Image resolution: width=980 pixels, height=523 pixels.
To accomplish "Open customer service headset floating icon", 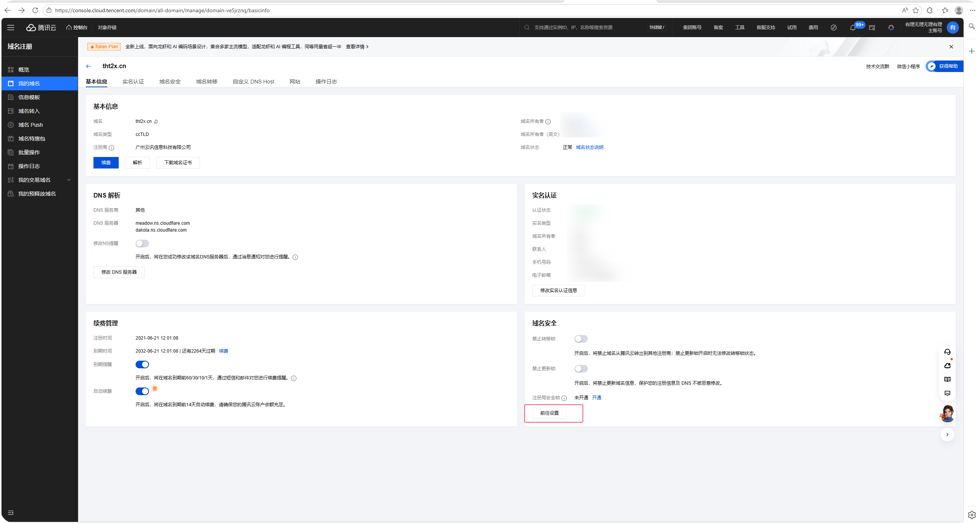I will (x=947, y=352).
